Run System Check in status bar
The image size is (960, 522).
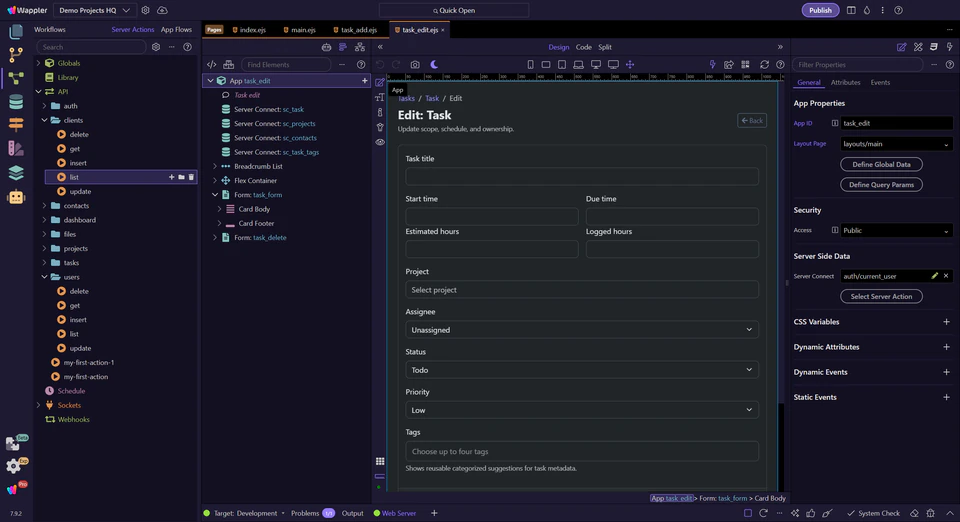pyautogui.click(x=873, y=513)
